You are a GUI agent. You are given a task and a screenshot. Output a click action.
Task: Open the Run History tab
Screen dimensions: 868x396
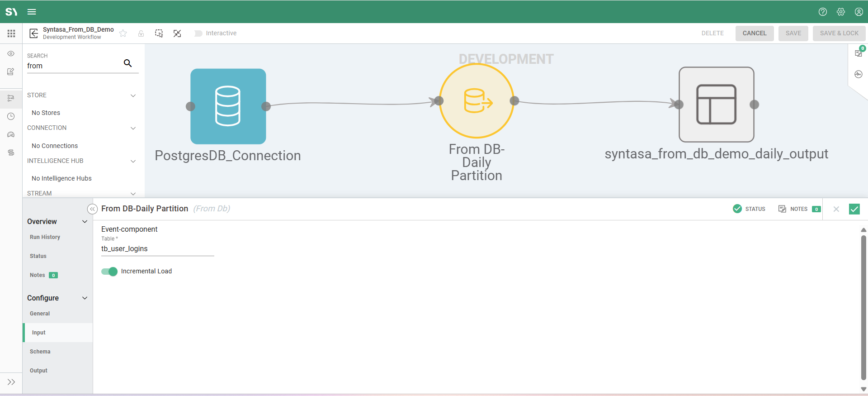pos(45,237)
